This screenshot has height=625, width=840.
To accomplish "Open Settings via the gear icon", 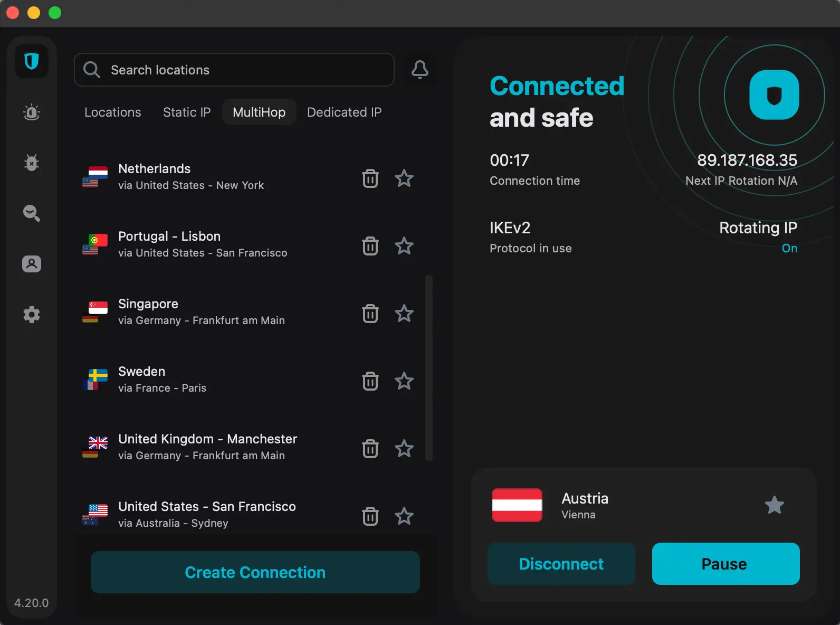I will pyautogui.click(x=32, y=315).
